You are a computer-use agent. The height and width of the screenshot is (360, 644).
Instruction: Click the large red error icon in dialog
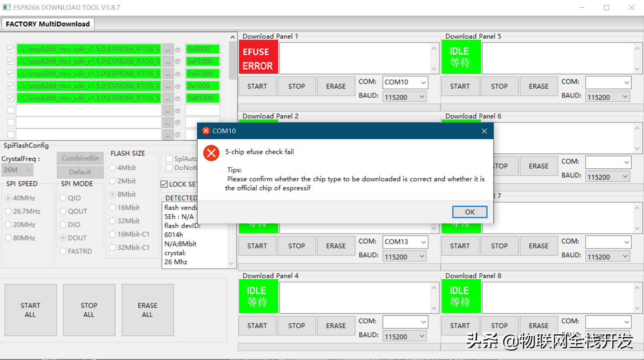coord(211,153)
